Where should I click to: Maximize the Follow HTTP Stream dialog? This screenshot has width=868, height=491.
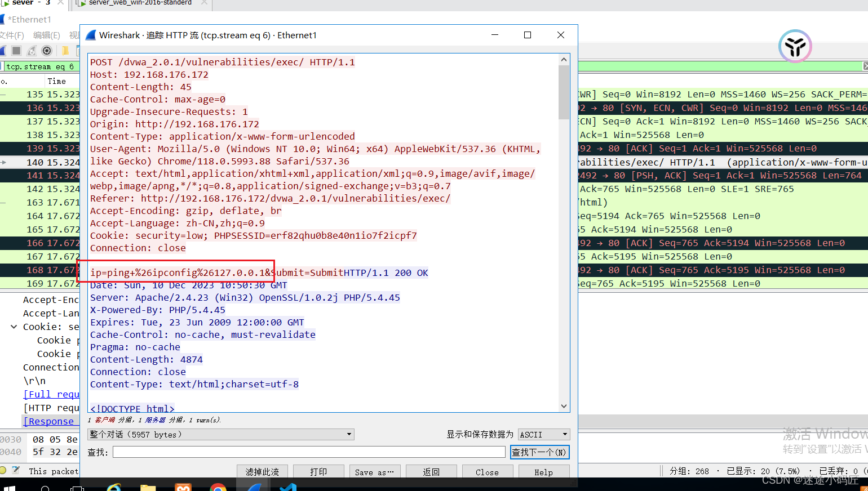click(528, 35)
